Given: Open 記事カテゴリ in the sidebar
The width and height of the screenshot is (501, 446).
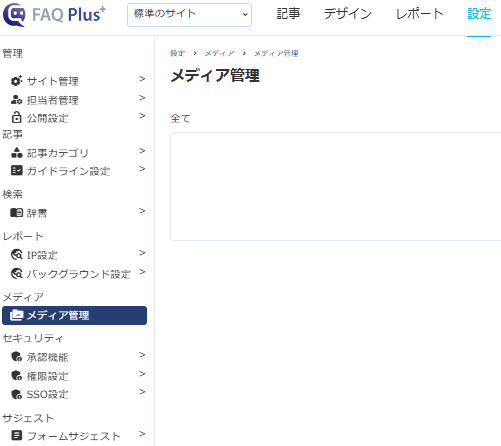Looking at the screenshot, I should (x=57, y=153).
